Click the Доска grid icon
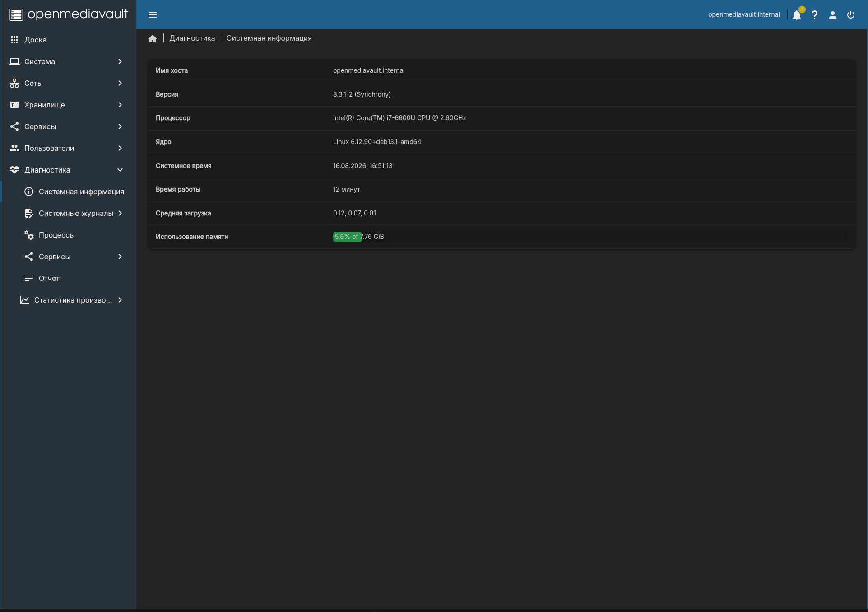The width and height of the screenshot is (868, 612). click(x=14, y=40)
